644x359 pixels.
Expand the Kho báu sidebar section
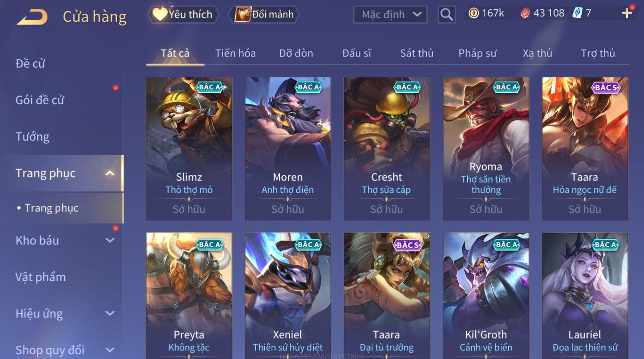point(110,241)
